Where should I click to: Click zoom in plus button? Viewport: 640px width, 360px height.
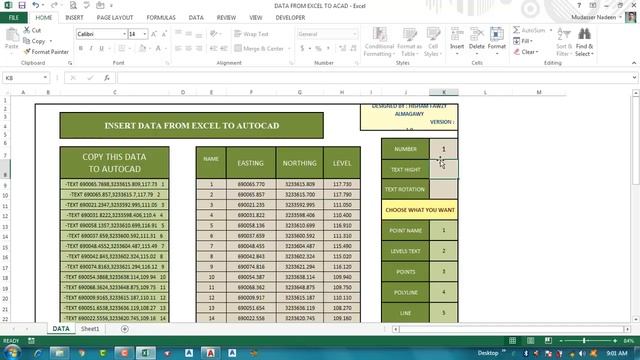click(615, 341)
